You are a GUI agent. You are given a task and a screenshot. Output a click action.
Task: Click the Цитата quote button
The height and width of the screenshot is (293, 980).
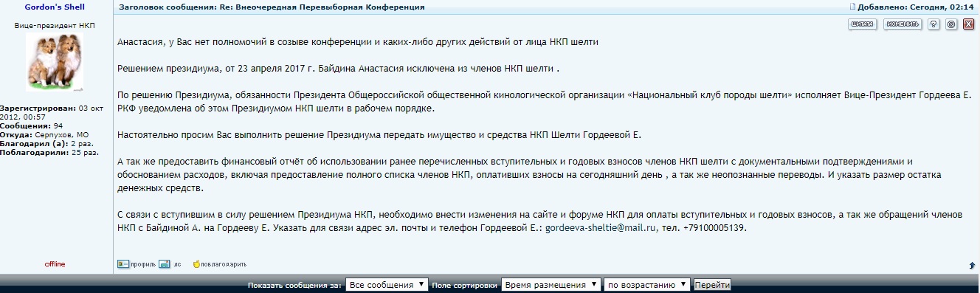863,24
